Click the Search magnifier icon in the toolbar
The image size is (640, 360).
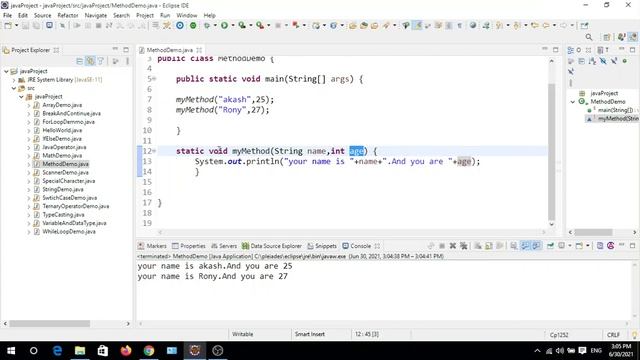click(x=589, y=37)
